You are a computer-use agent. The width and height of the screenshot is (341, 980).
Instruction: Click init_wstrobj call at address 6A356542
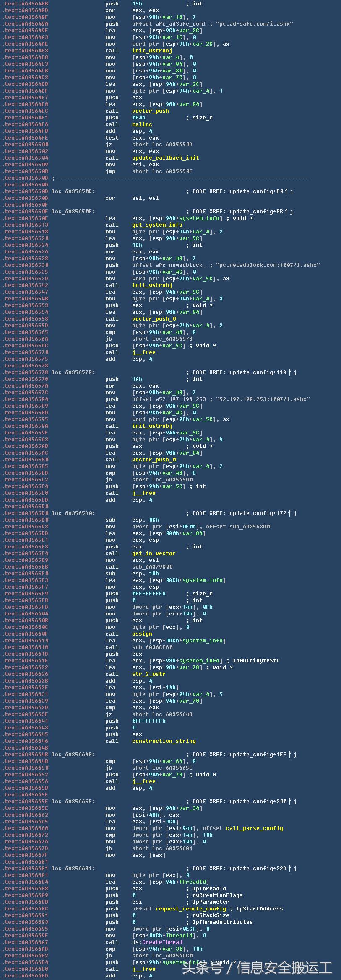tap(152, 285)
